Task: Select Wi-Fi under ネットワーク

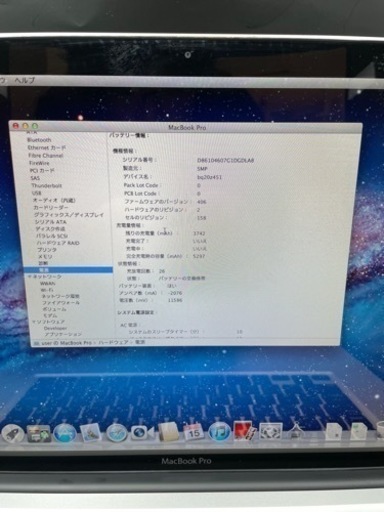Action: (x=46, y=290)
